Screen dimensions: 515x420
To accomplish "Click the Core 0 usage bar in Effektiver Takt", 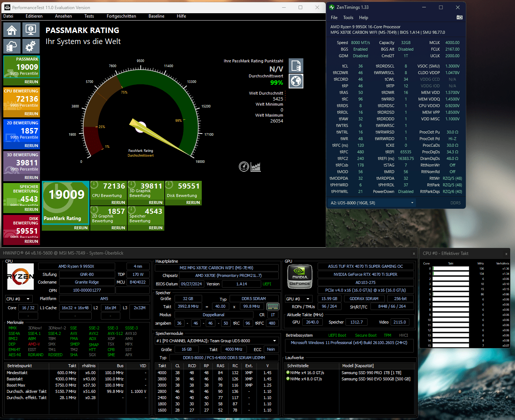I will click(x=451, y=269).
